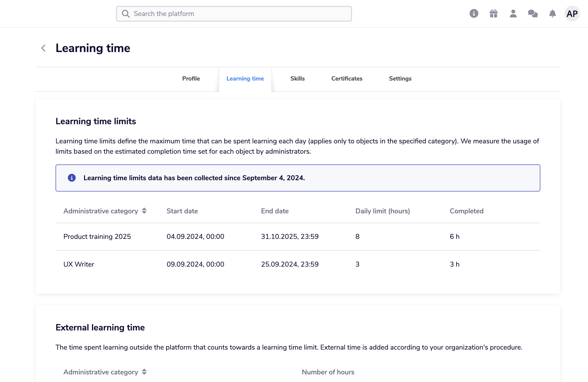Select the Learning time tab
588x382 pixels.
245,79
